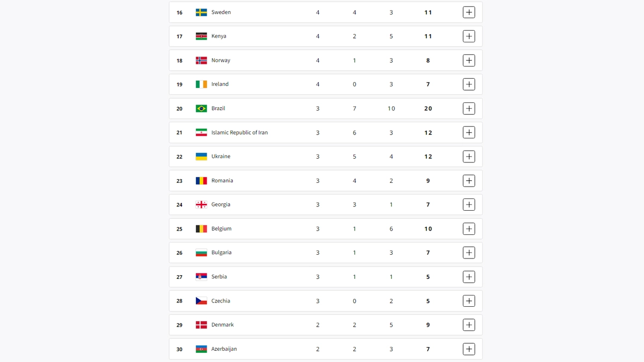The image size is (644, 362).
Task: Click the plus button for Romania
Action: pos(469,181)
